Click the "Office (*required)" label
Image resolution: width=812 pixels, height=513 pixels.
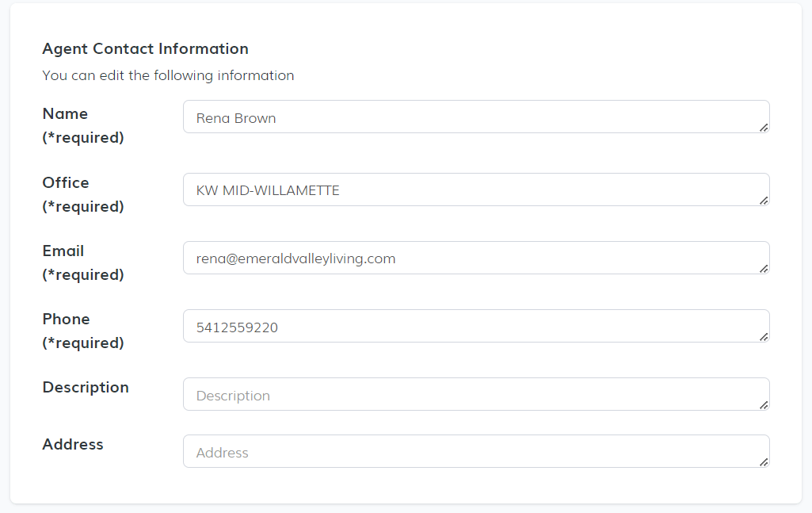tap(83, 194)
